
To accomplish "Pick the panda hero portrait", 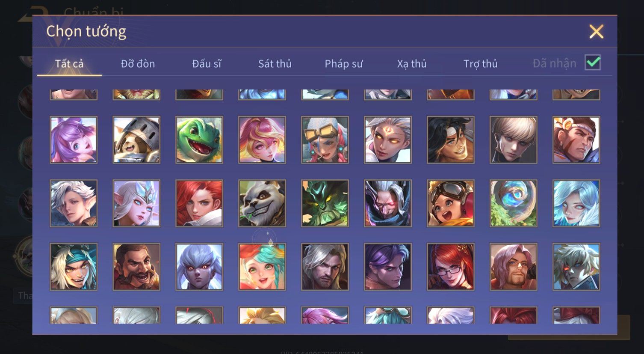I will click(x=262, y=203).
